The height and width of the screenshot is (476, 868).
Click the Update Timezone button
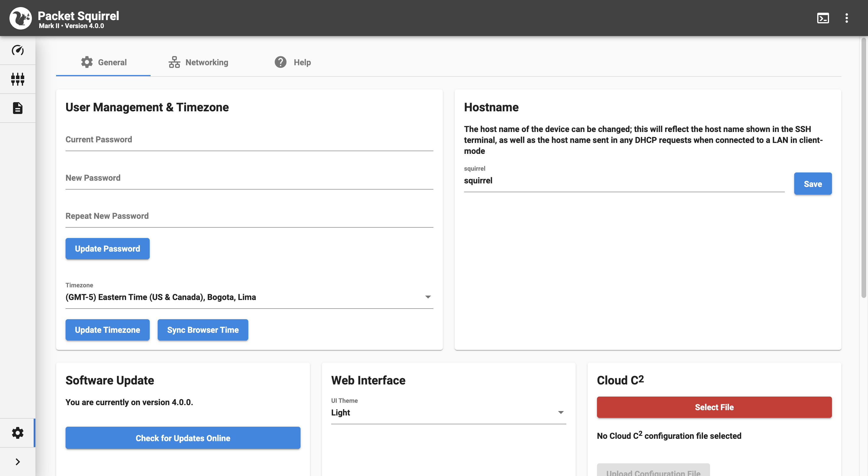(107, 330)
